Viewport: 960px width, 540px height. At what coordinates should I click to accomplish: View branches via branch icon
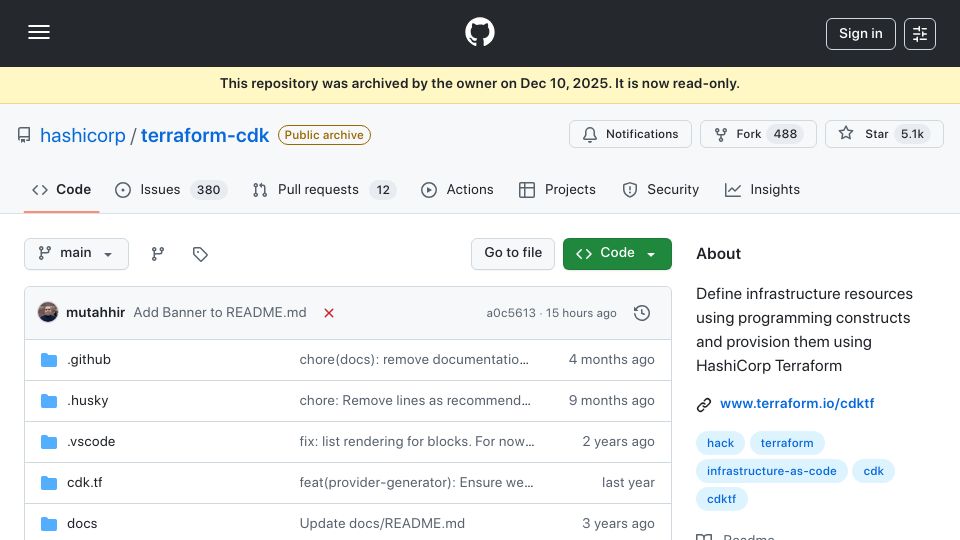pyautogui.click(x=158, y=253)
